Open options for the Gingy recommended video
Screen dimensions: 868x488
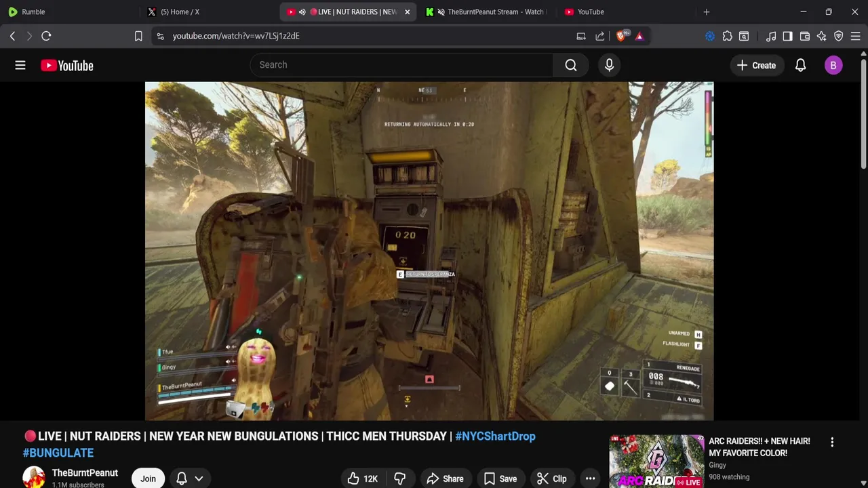point(832,442)
